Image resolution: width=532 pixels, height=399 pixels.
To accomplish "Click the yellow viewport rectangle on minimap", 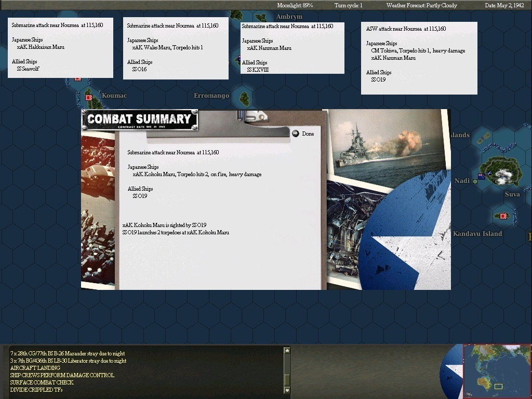I will 498,386.
